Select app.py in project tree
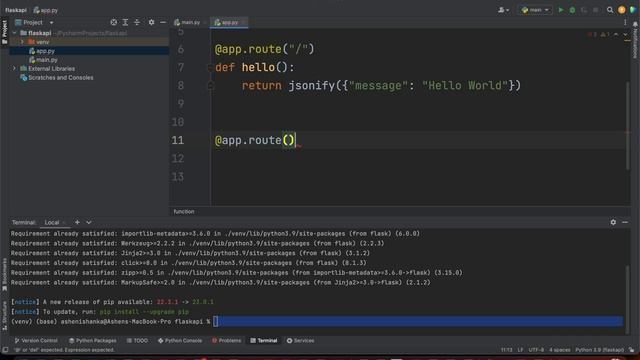640x360 pixels. [45, 51]
